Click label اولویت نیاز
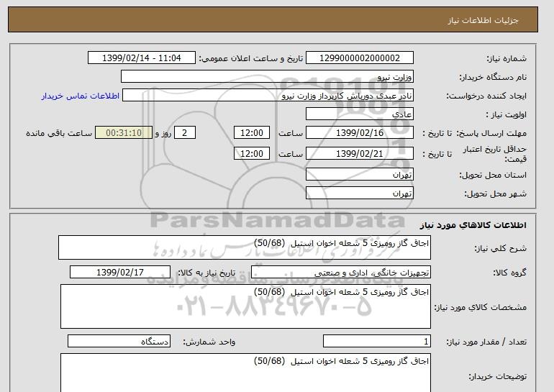Image resolution: width=554 pixels, height=392 pixels. (x=507, y=114)
